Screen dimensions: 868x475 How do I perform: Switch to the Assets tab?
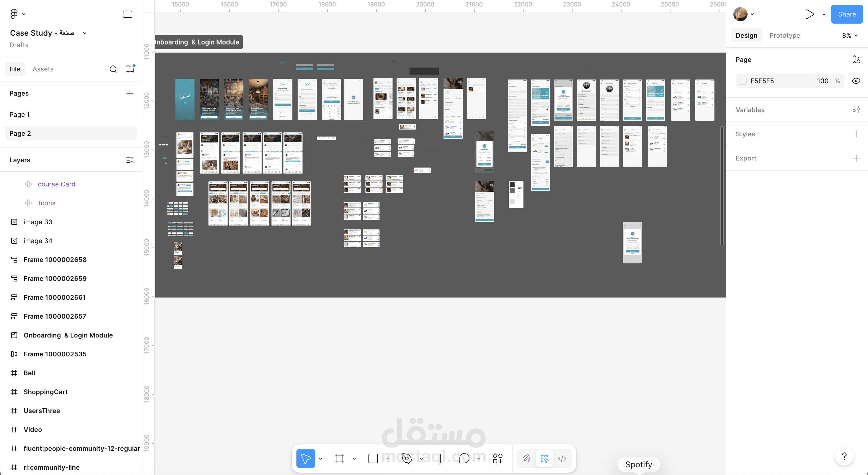point(43,69)
